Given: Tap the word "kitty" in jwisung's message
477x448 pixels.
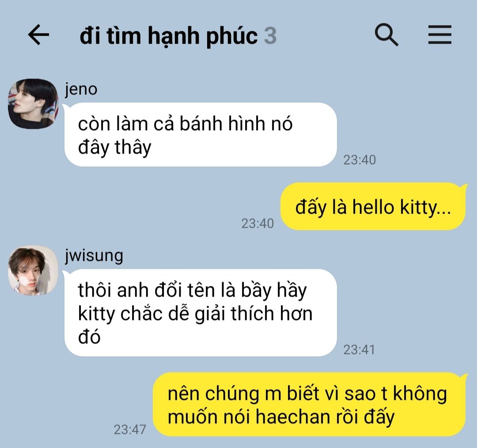Looking at the screenshot, I should click(96, 313).
